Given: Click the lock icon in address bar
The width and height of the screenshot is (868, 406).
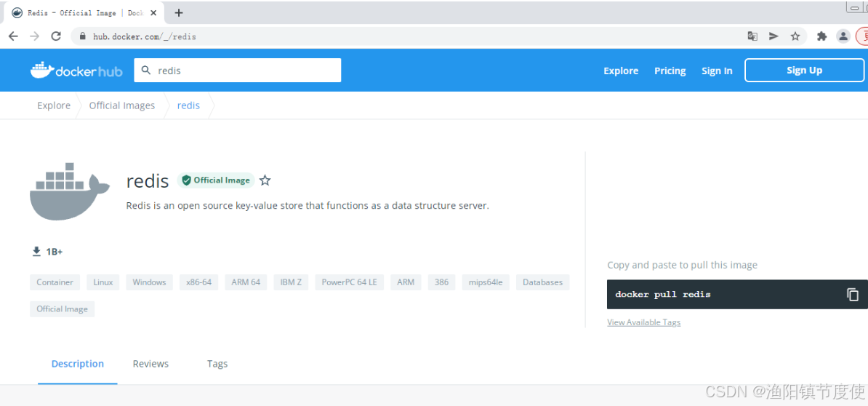Looking at the screenshot, I should (84, 37).
